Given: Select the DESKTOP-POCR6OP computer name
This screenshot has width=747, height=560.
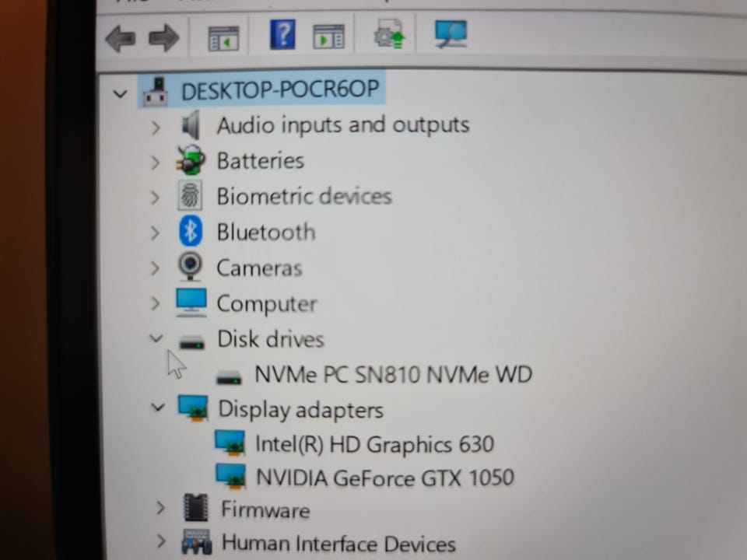Looking at the screenshot, I should coord(280,89).
